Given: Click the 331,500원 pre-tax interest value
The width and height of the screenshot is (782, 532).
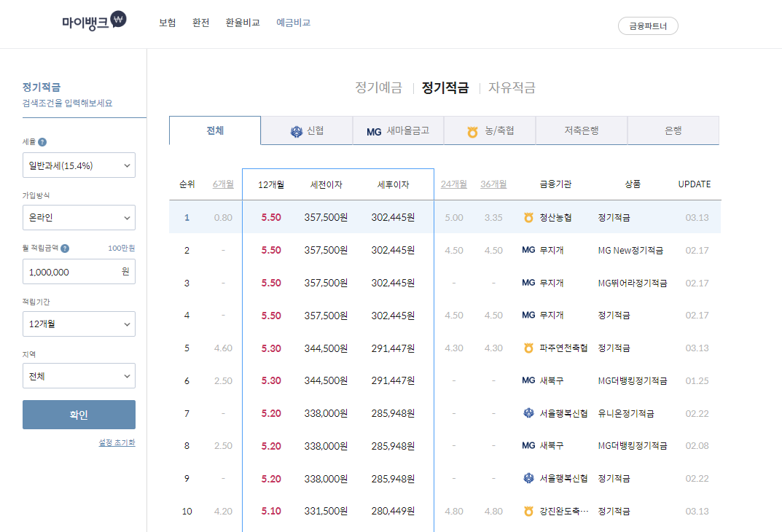Looking at the screenshot, I should [x=326, y=511].
